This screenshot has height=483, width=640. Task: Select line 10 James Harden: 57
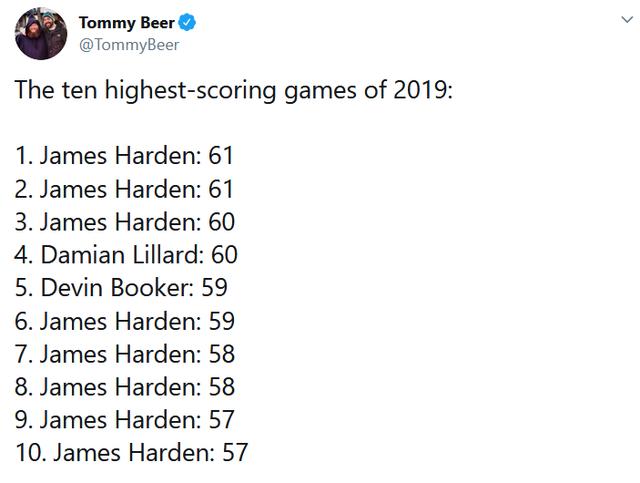131,452
